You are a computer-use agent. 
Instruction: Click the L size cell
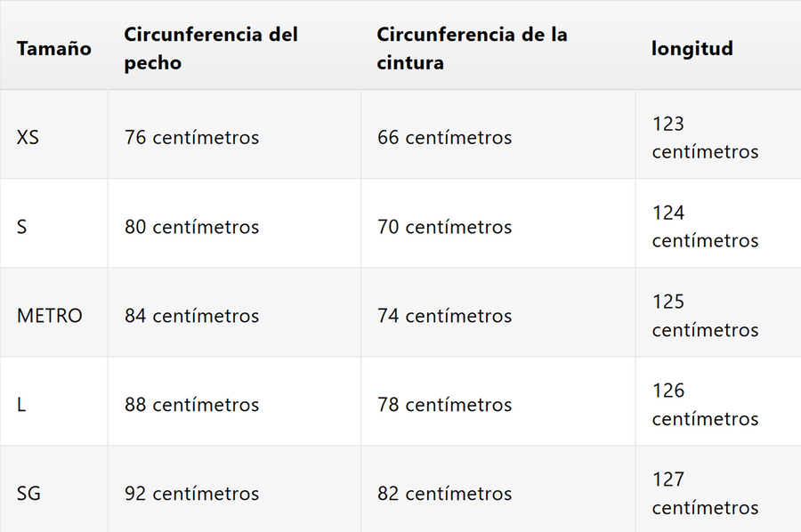point(21,405)
